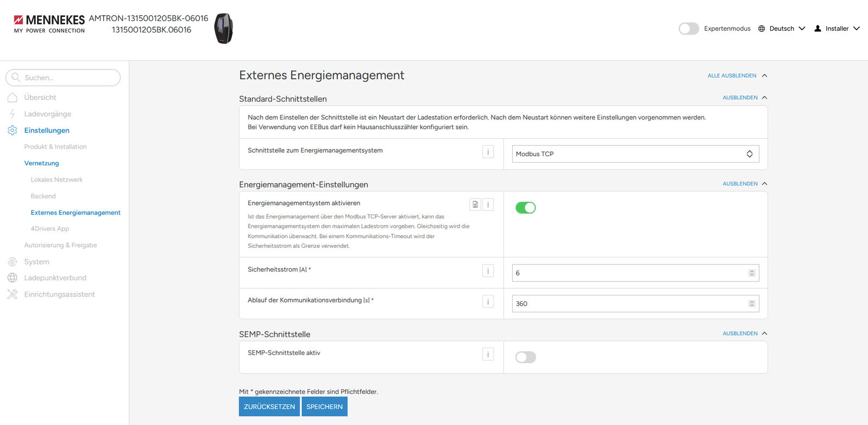Screen dimensions: 868x425
Task: Open document icon for Energiemanagementsystem aktivieren
Action: coord(475,204)
